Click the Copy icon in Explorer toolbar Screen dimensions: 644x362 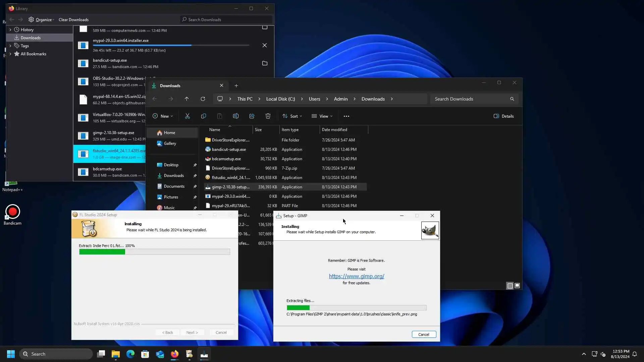click(x=204, y=116)
